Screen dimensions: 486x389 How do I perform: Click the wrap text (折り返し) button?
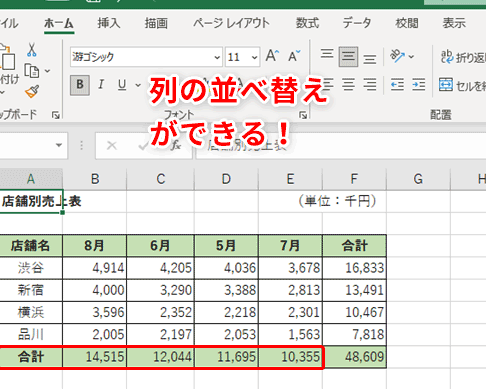tap(463, 57)
